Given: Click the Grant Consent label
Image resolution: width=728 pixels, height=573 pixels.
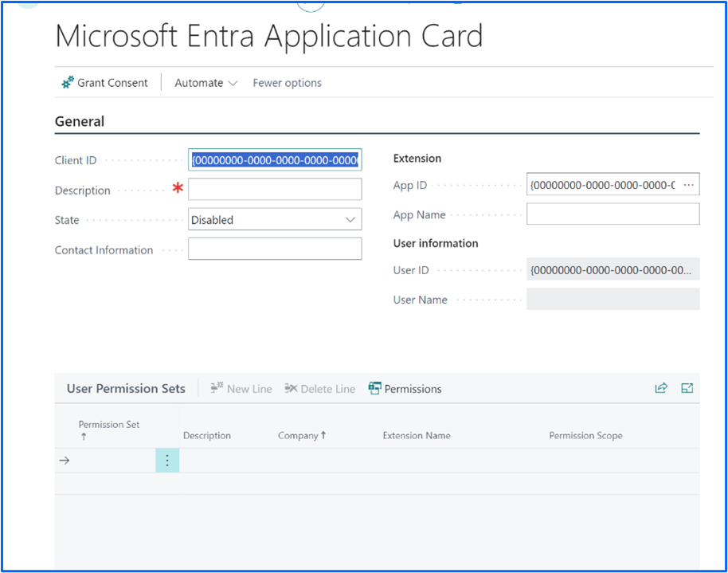Looking at the screenshot, I should coord(112,83).
